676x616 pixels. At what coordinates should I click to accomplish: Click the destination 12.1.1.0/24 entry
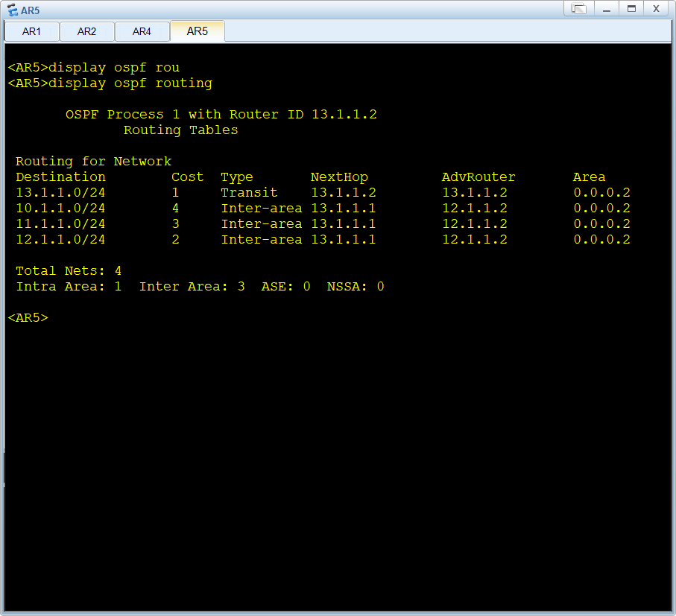point(61,240)
